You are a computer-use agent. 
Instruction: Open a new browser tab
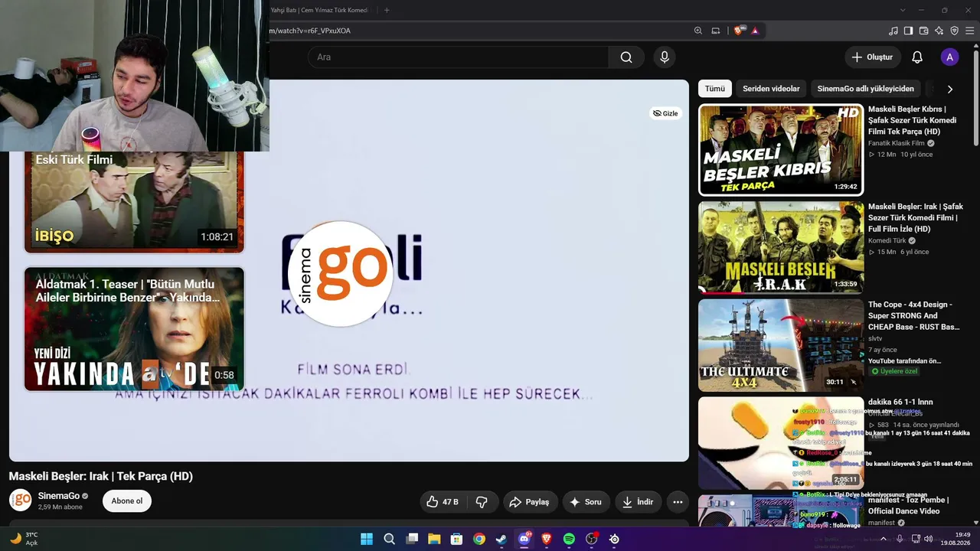tap(387, 10)
